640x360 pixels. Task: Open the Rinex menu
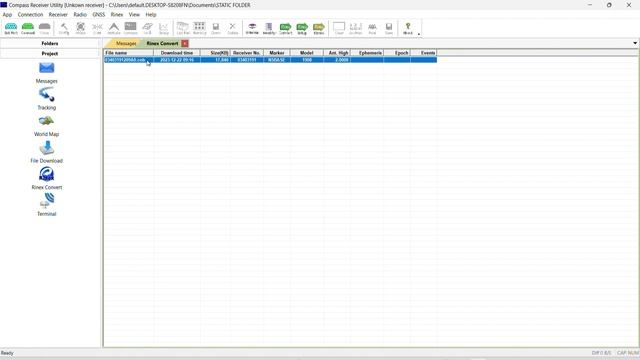(x=117, y=14)
